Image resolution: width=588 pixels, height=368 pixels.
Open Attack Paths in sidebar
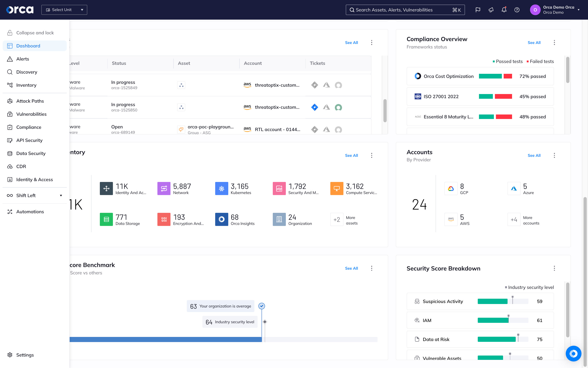35,101
